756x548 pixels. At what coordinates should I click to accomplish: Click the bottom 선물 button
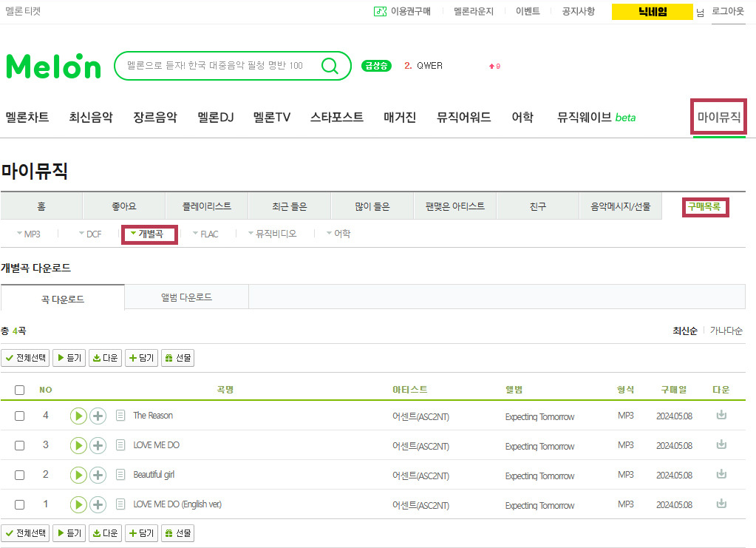177,533
